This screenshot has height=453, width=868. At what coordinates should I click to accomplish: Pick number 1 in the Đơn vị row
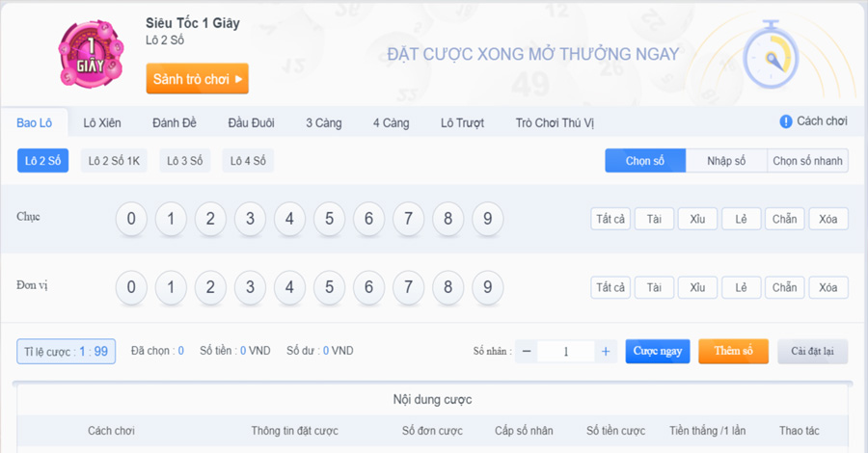(x=171, y=287)
